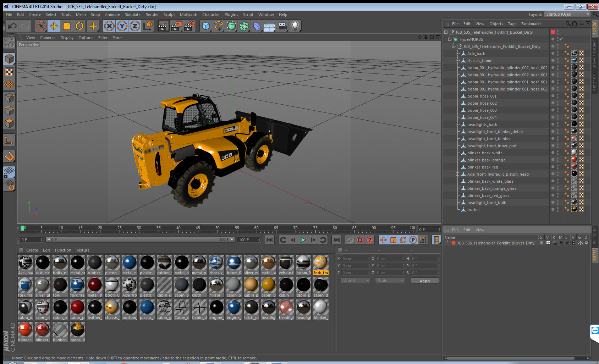Screen dimensions: 599x364
Task: Select blinker_back_orange object
Action: click(486, 160)
